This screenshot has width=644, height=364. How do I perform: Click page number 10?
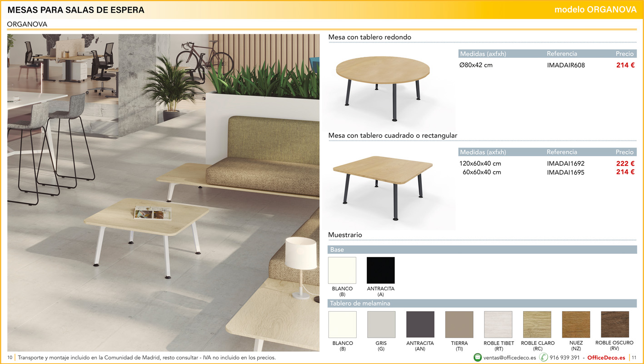10,358
